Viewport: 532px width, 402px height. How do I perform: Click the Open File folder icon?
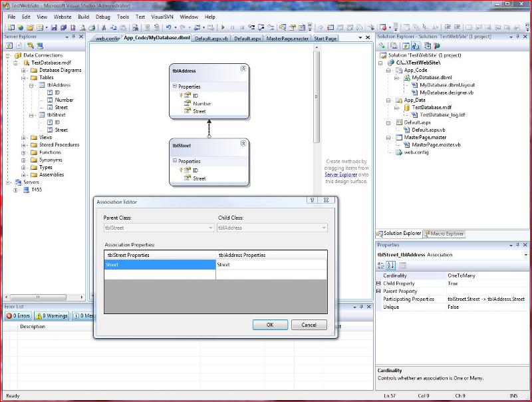point(30,27)
